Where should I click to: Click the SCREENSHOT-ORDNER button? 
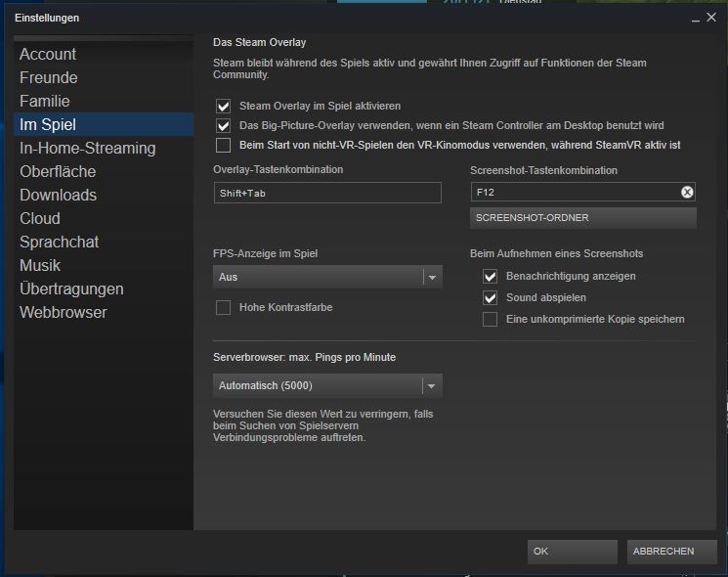coord(583,218)
